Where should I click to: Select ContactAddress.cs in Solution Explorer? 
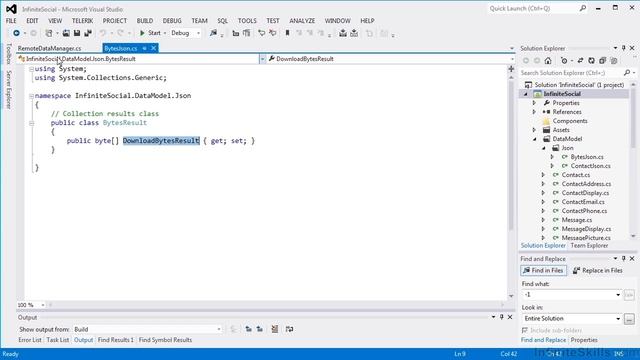point(586,184)
